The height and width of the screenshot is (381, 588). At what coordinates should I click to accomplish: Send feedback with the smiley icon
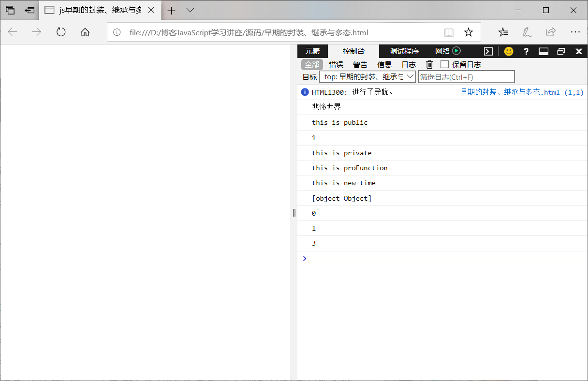coord(509,51)
